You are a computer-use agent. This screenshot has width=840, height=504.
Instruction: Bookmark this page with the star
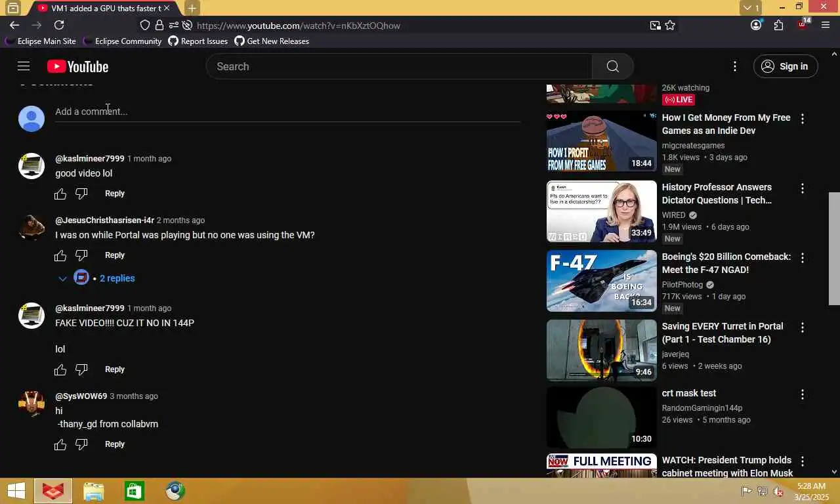(x=670, y=26)
